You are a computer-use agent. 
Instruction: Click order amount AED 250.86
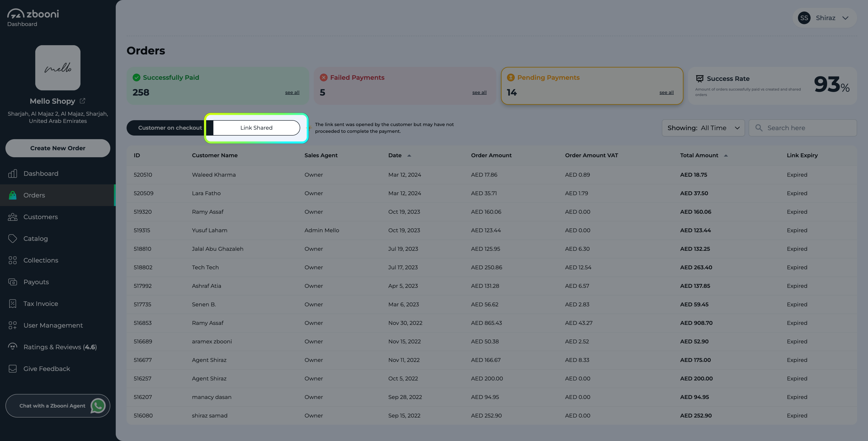coord(487,267)
